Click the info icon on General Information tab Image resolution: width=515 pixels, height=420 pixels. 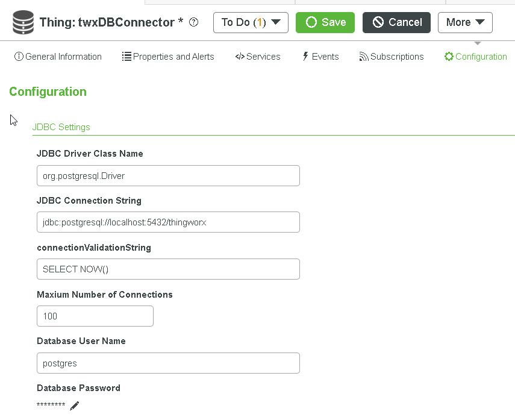(x=19, y=57)
